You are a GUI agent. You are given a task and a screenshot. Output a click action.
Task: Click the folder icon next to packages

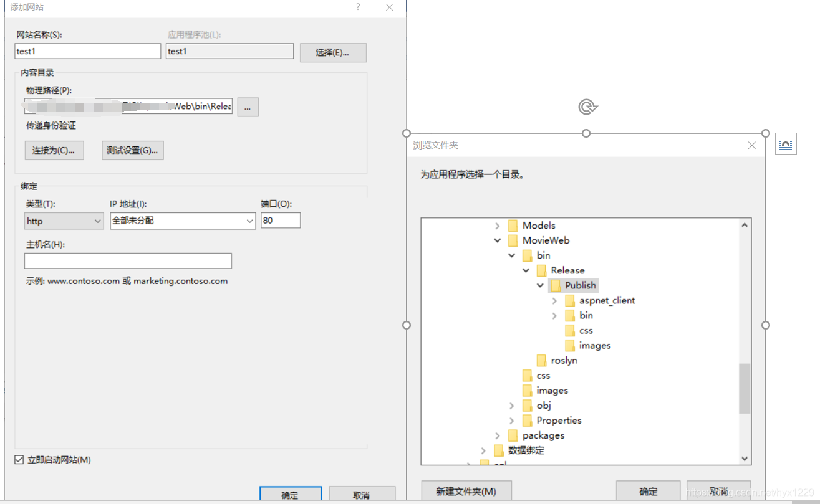click(513, 435)
